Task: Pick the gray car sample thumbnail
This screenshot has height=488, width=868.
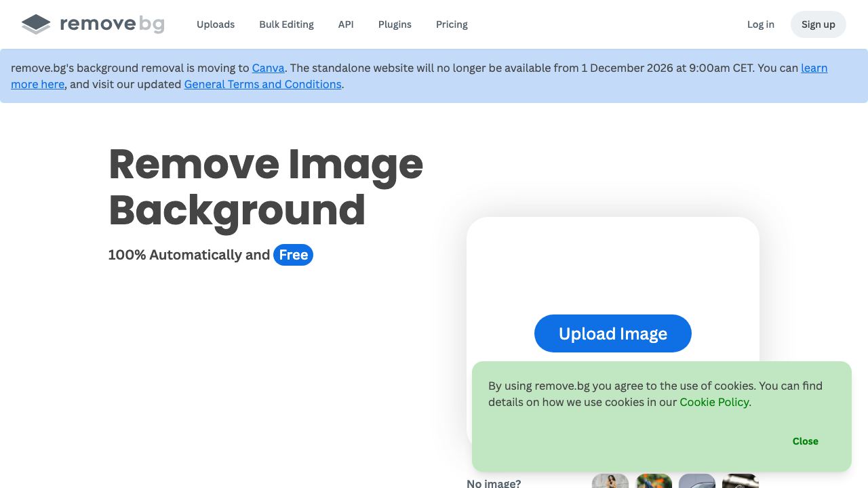Action: point(697,481)
